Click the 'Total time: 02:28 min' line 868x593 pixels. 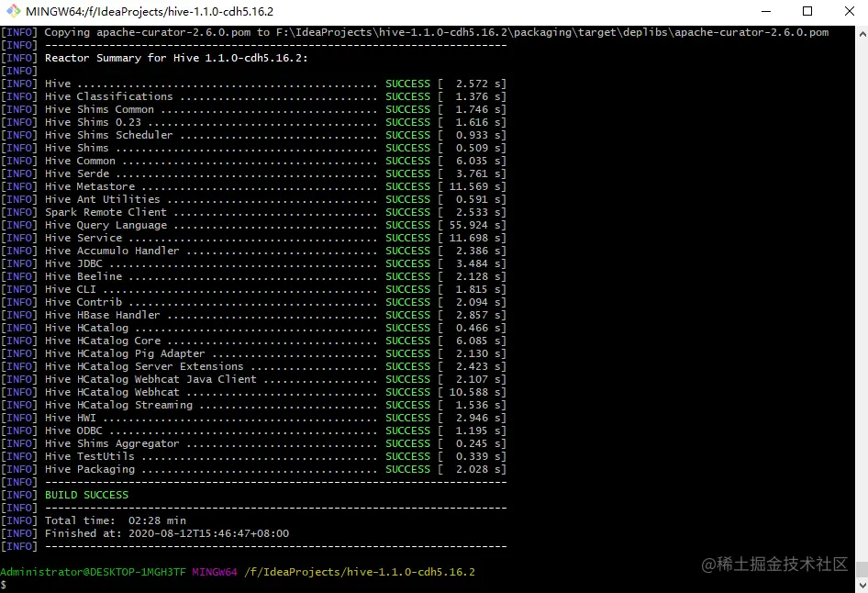[x=115, y=520]
